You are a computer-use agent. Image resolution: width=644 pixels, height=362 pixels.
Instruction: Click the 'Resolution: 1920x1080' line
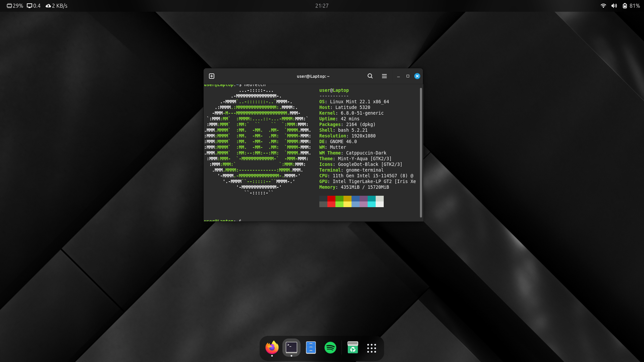tap(347, 136)
